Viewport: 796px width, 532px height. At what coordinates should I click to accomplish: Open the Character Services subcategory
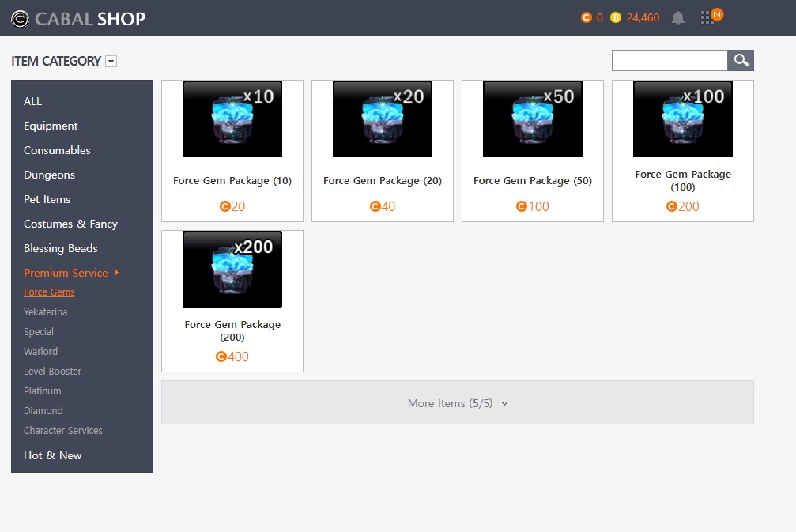click(x=63, y=431)
